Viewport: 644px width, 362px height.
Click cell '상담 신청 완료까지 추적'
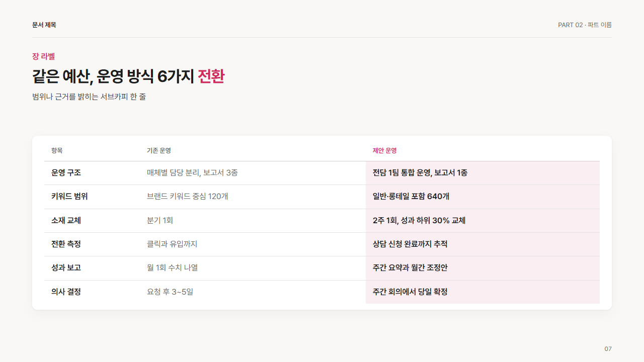(410, 244)
